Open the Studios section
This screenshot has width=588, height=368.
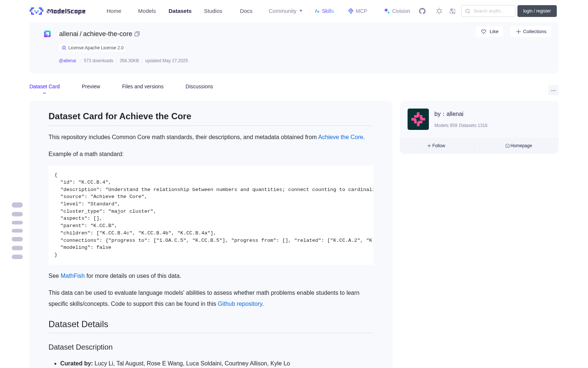tap(213, 11)
